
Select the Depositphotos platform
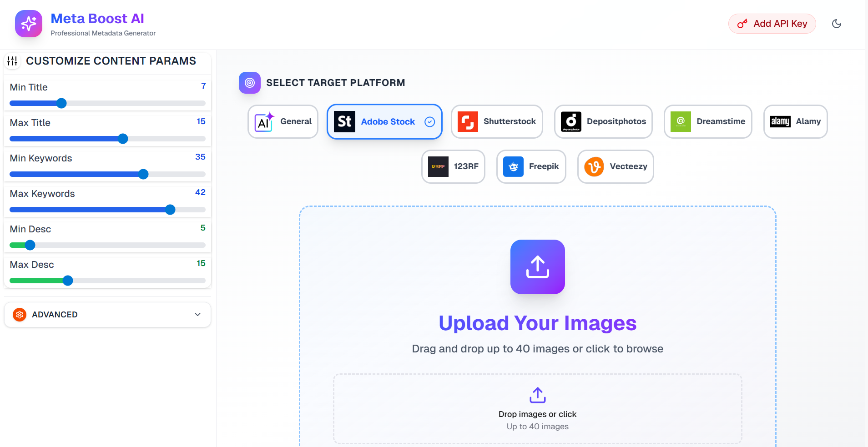pos(603,121)
